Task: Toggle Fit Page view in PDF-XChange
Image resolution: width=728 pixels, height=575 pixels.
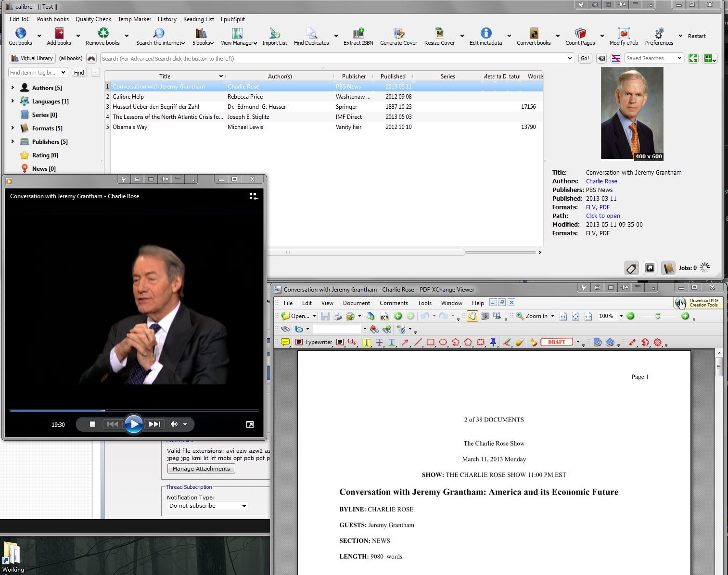Action: tap(575, 316)
